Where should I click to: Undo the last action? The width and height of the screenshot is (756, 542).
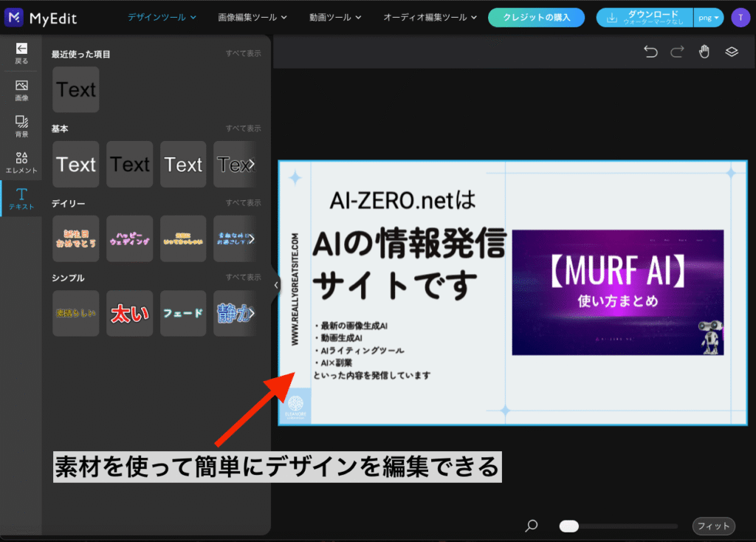(x=650, y=51)
